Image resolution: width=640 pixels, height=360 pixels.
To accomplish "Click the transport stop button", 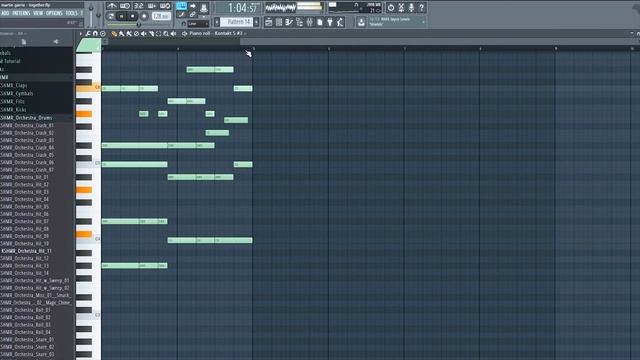I will [x=132, y=16].
